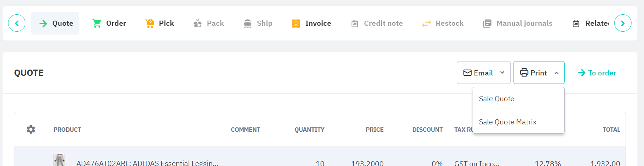Click the PRODUCT column header
The image size is (644, 166).
67,130
